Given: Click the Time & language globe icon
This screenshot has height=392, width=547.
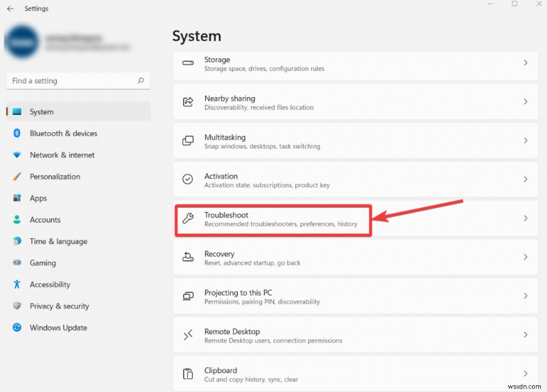Looking at the screenshot, I should click(16, 241).
